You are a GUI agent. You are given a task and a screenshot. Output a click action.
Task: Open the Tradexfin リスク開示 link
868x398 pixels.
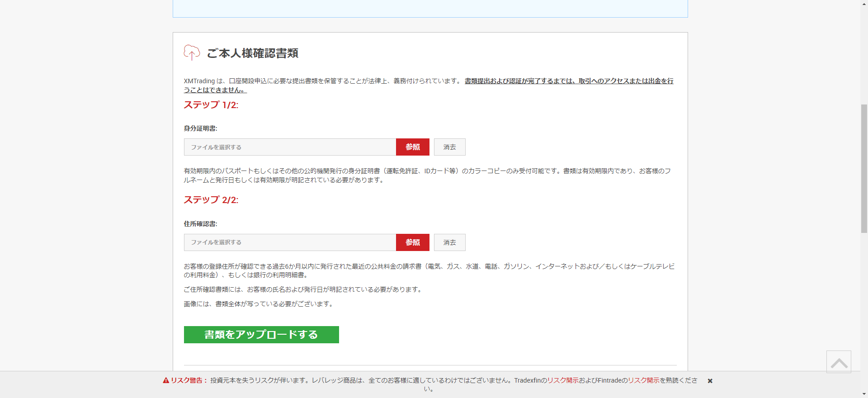pos(563,380)
